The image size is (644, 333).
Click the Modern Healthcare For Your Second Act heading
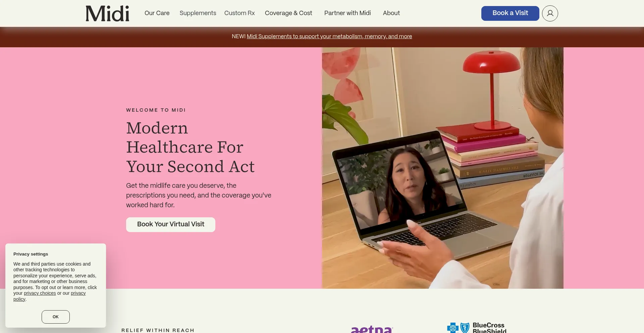[x=190, y=147]
